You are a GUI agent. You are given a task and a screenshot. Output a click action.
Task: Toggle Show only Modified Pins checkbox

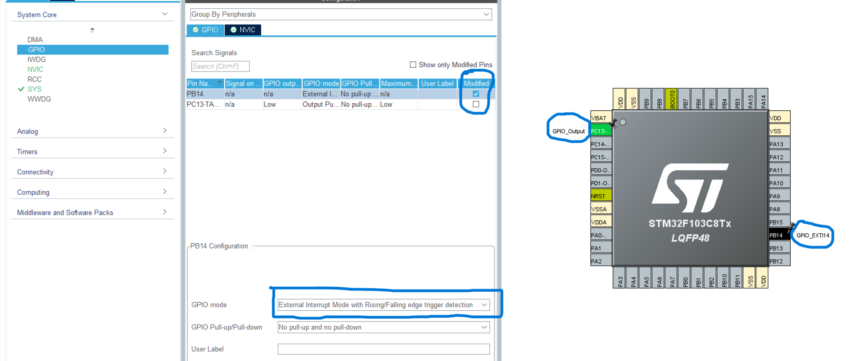pos(413,65)
